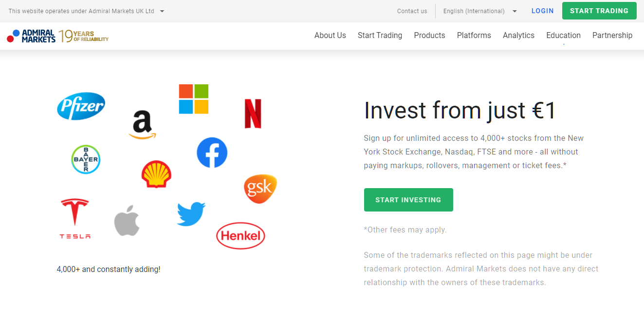Click the Facebook logo icon
644x309 pixels.
212,153
